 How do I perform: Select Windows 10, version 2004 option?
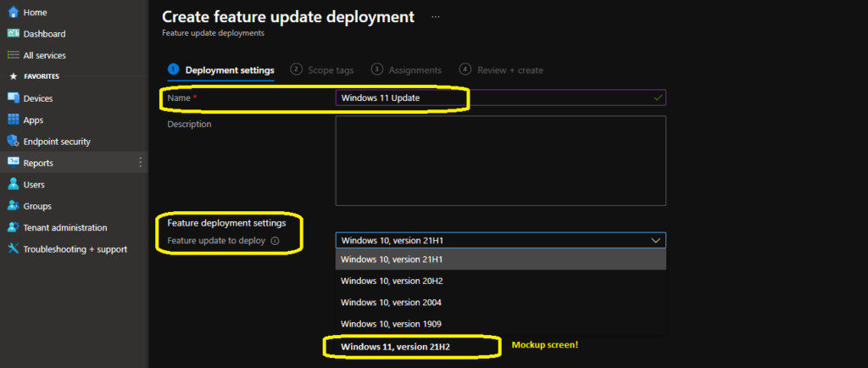500,302
